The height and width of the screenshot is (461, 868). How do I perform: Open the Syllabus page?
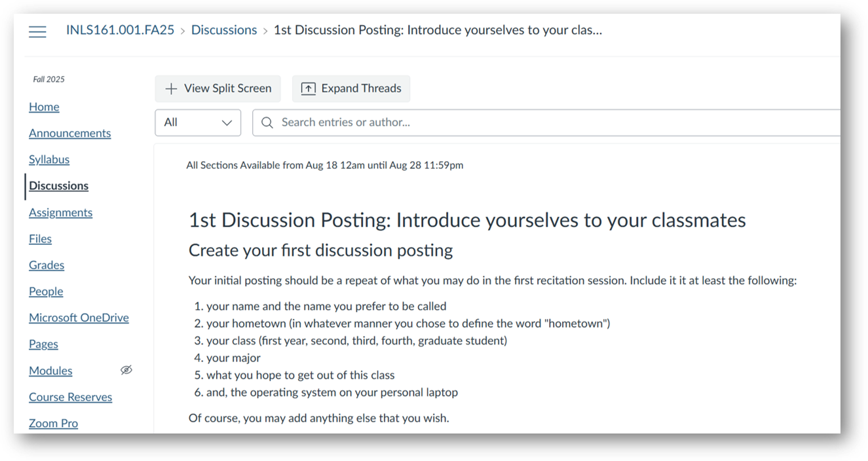click(49, 159)
